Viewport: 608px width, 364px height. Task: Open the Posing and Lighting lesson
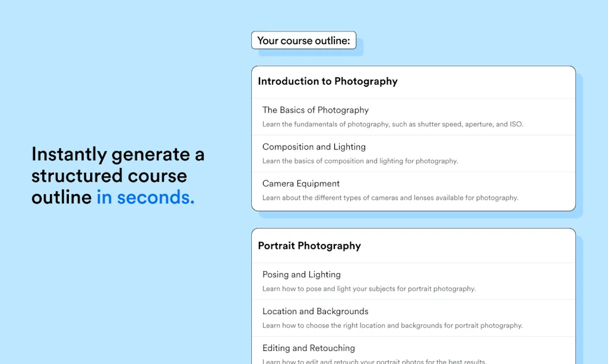(x=302, y=274)
